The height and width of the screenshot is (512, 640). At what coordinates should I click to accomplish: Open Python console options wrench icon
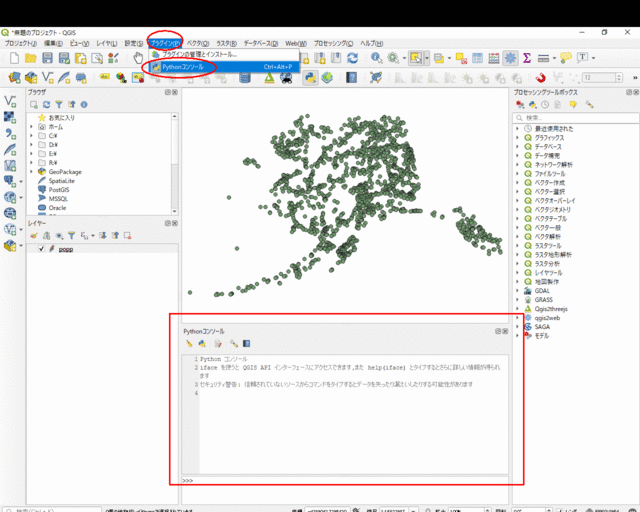tap(233, 343)
